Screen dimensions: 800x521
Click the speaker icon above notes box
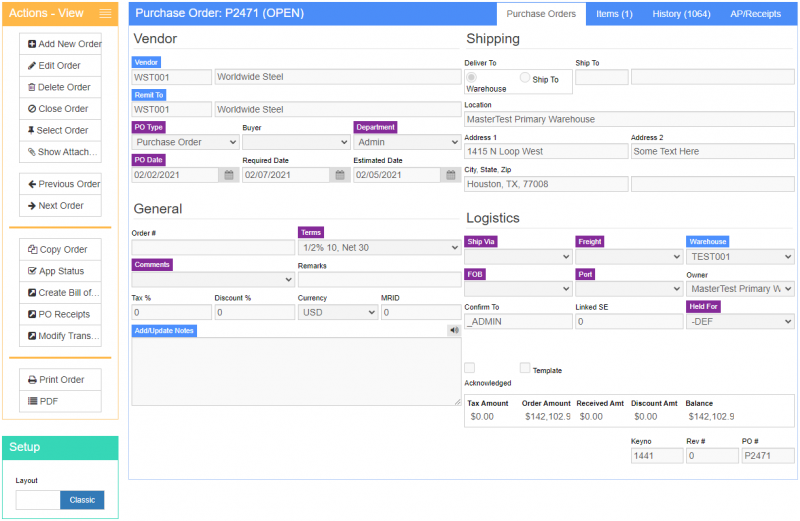[453, 330]
